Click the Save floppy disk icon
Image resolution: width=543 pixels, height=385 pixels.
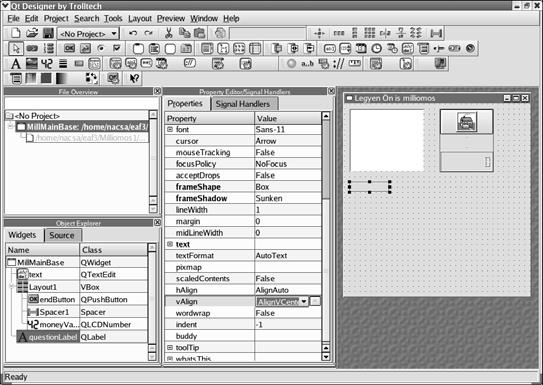[48, 34]
